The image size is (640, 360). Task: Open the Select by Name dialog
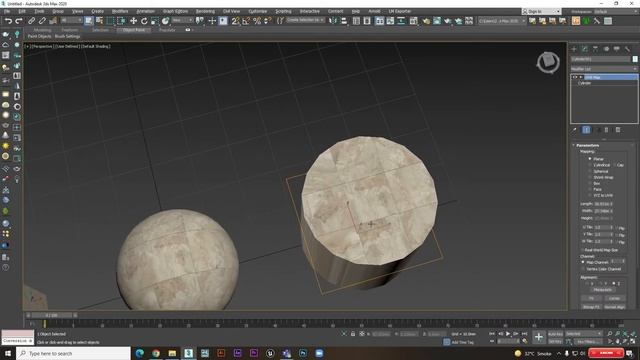point(99,21)
